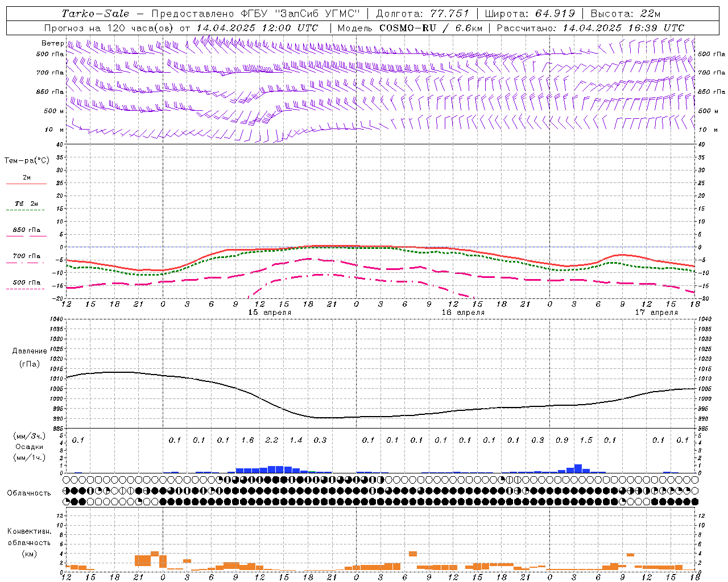The image size is (728, 582).
Task: Click the "Осадки" precipitation label
Action: [30, 447]
